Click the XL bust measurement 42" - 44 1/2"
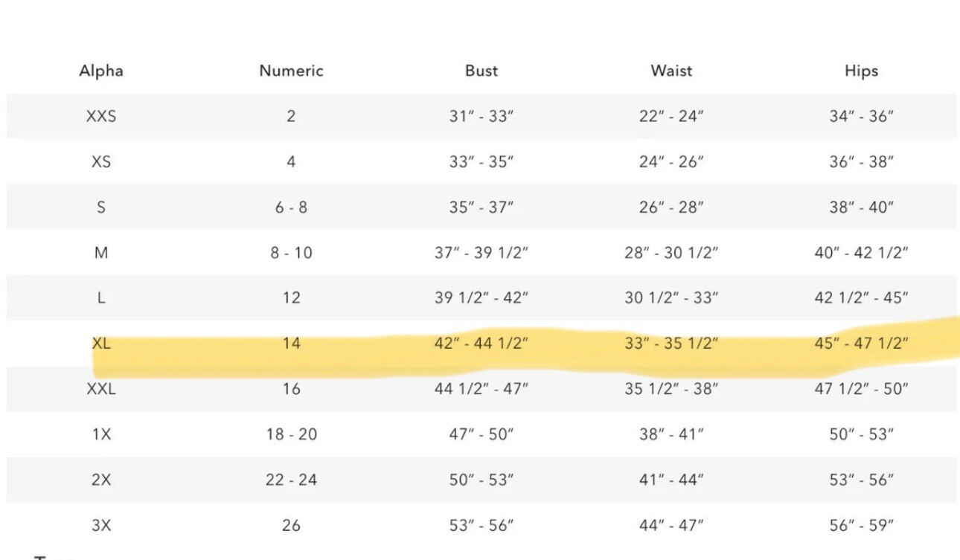960x560 pixels. coord(481,344)
